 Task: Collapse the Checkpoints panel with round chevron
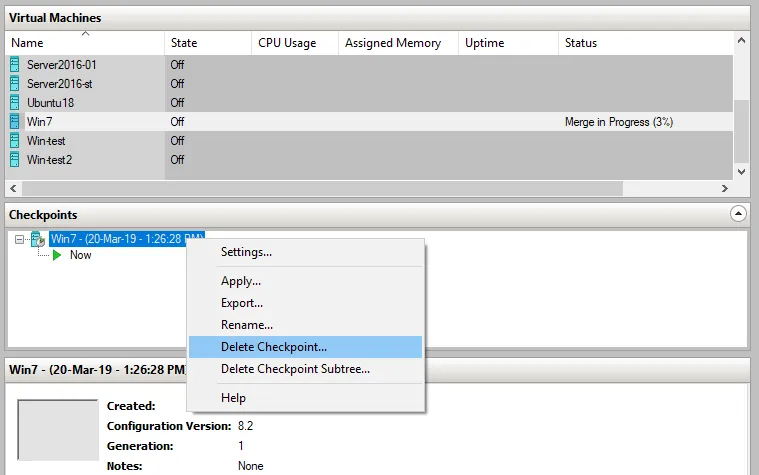point(738,214)
